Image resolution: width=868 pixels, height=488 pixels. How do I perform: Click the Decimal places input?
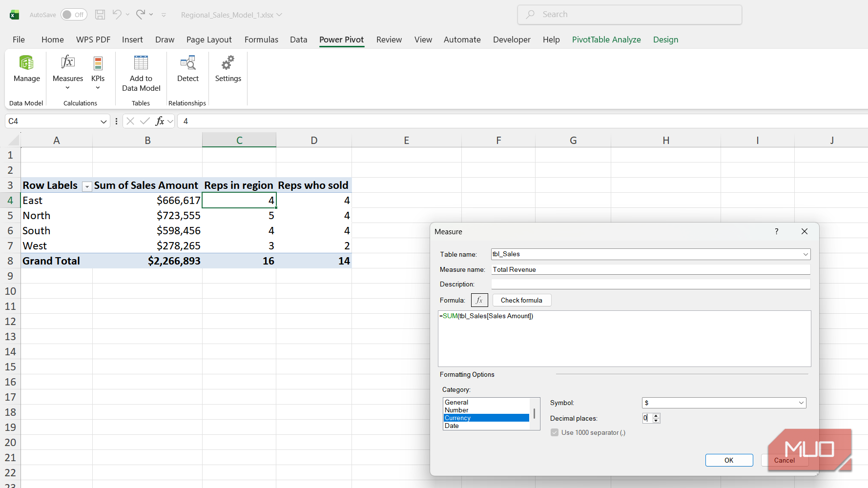pyautogui.click(x=647, y=418)
